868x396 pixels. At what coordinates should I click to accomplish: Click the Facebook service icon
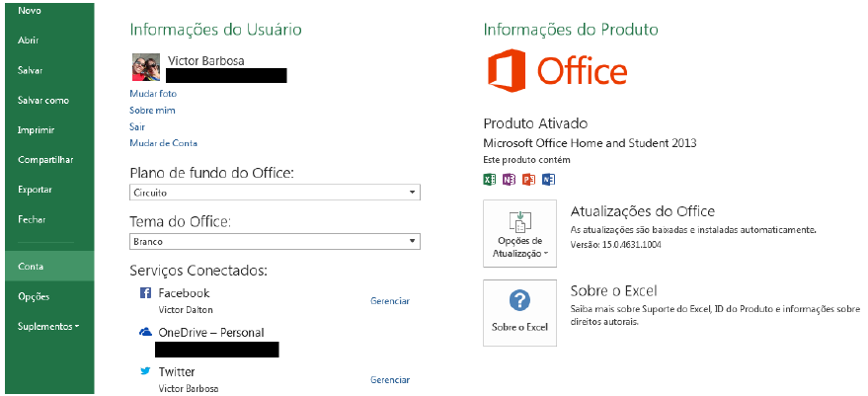click(x=145, y=293)
